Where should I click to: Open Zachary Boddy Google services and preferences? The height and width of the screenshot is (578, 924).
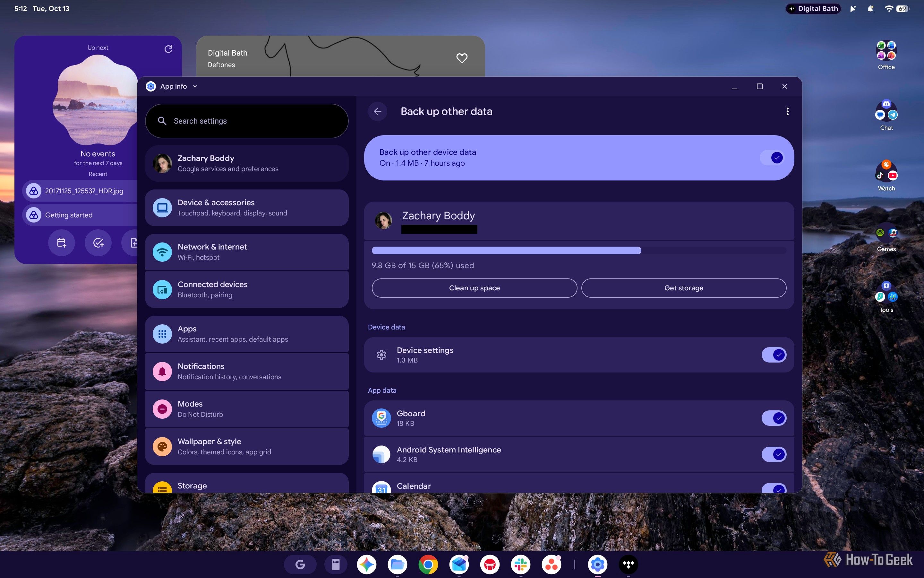coord(247,163)
